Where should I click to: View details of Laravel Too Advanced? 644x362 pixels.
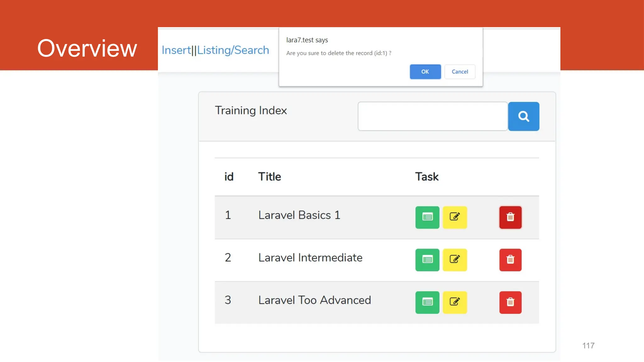pyautogui.click(x=427, y=302)
